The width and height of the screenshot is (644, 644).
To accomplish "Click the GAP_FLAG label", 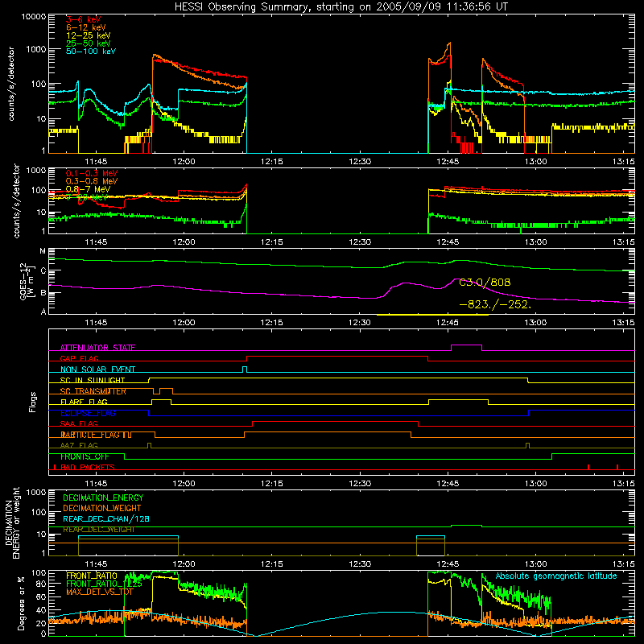I will click(79, 358).
